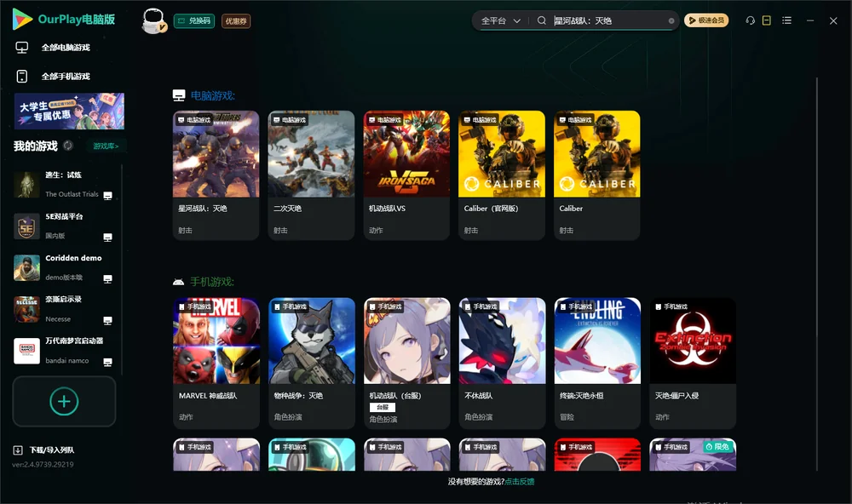Open the 游戏库> library link

[x=106, y=146]
